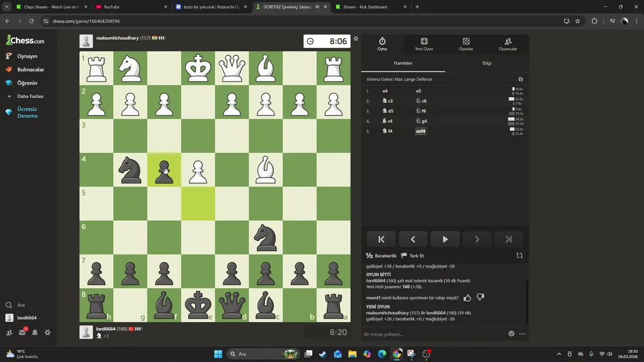Click the download game icon beside opening name

coord(520,79)
